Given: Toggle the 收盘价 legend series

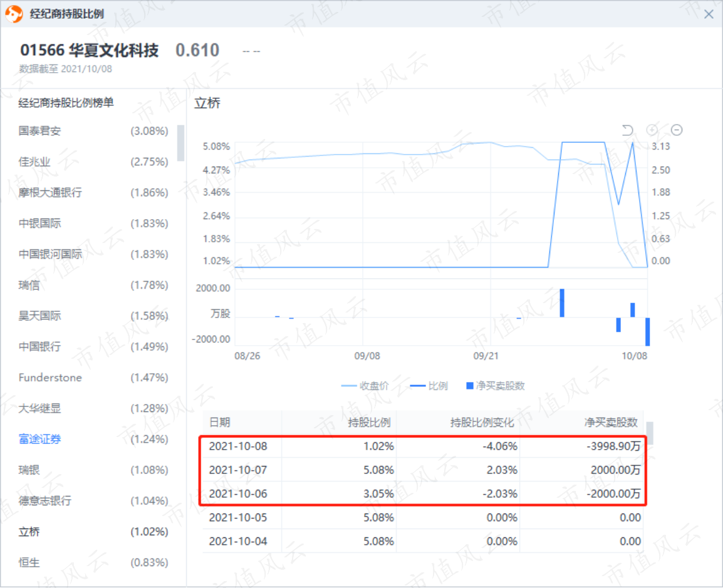Looking at the screenshot, I should (x=365, y=386).
